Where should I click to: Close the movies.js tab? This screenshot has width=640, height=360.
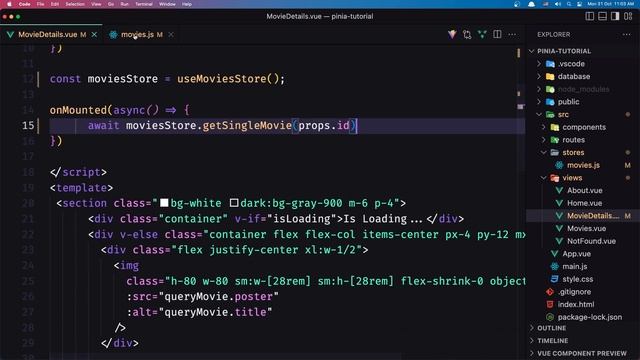pos(171,35)
